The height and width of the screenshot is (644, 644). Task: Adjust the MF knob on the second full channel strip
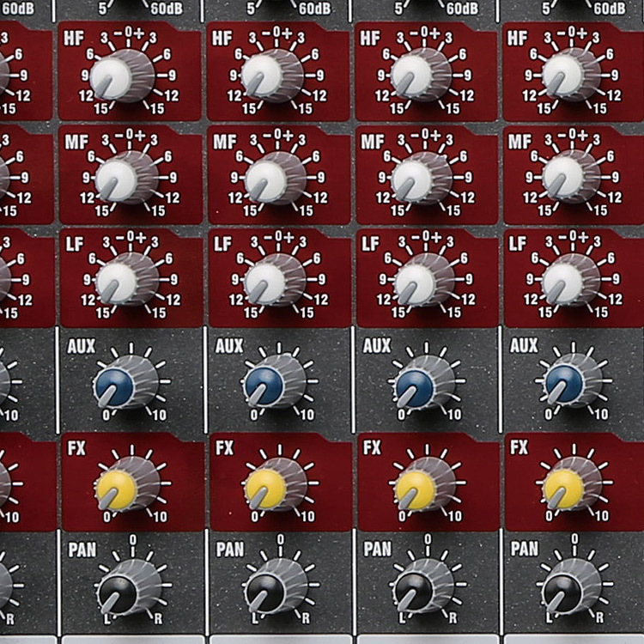tap(275, 178)
